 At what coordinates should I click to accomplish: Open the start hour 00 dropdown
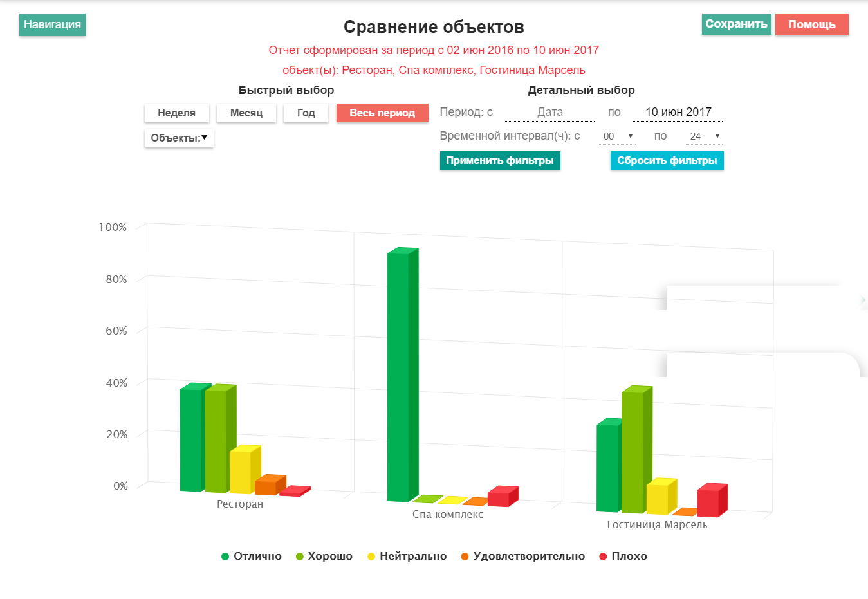click(x=617, y=136)
